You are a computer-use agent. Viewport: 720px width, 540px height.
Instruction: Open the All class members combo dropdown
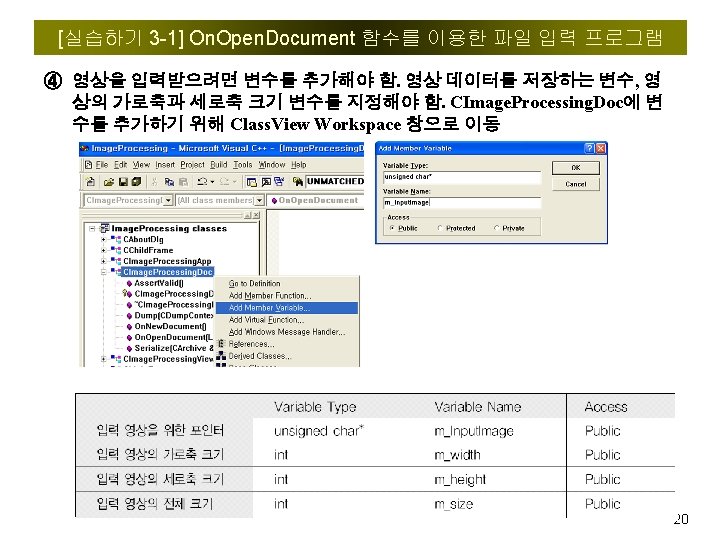click(x=259, y=201)
